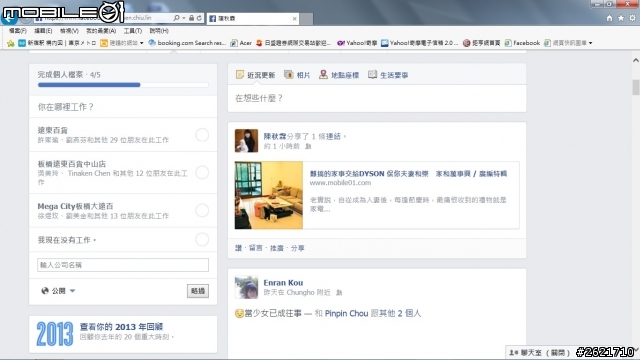The height and width of the screenshot is (360, 640).
Task: Click privacy audience icon on Enran Kou post
Action: (x=339, y=292)
